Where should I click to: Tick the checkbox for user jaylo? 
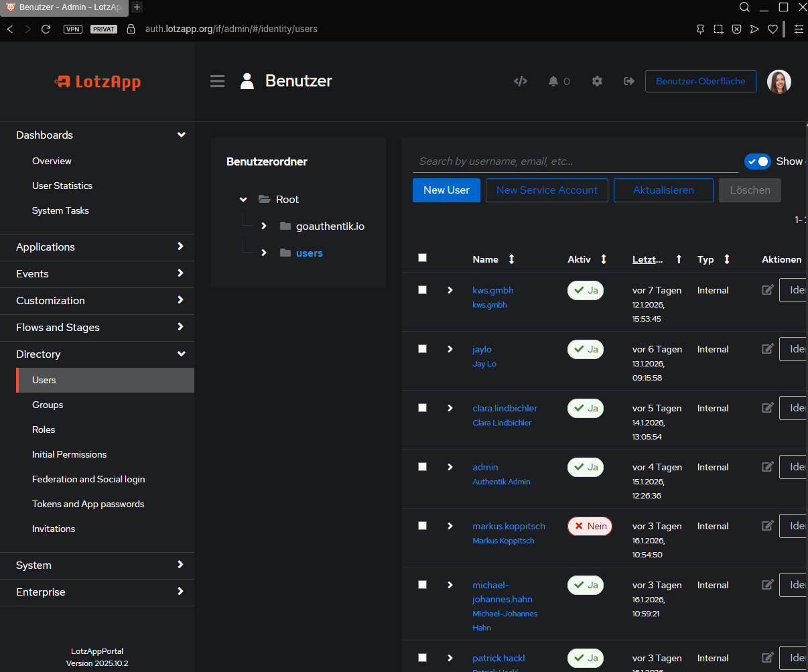pos(422,349)
